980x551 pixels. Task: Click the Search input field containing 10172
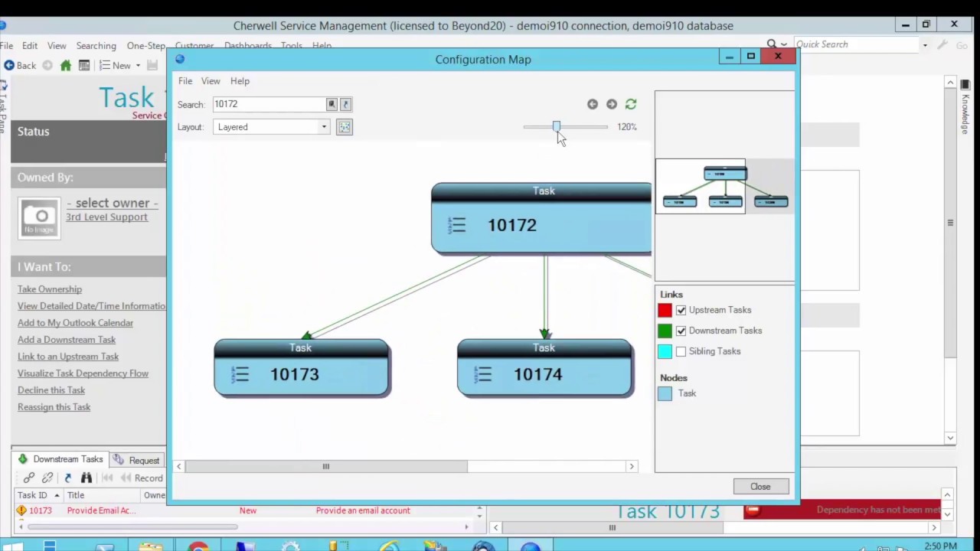(x=269, y=104)
